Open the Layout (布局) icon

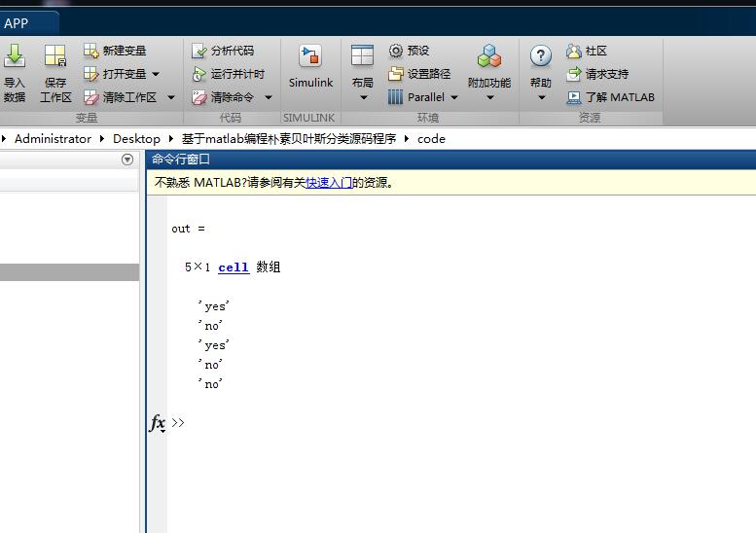[x=362, y=55]
